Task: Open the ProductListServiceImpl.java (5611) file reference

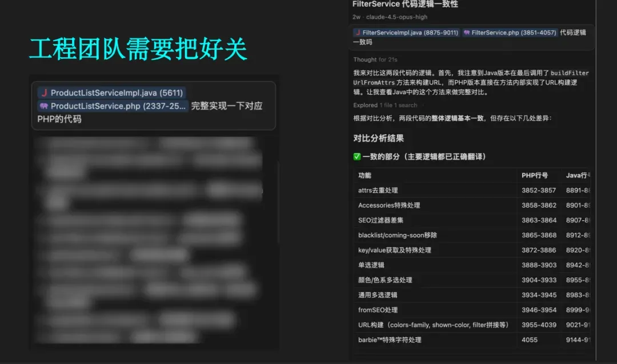Action: tap(116, 93)
